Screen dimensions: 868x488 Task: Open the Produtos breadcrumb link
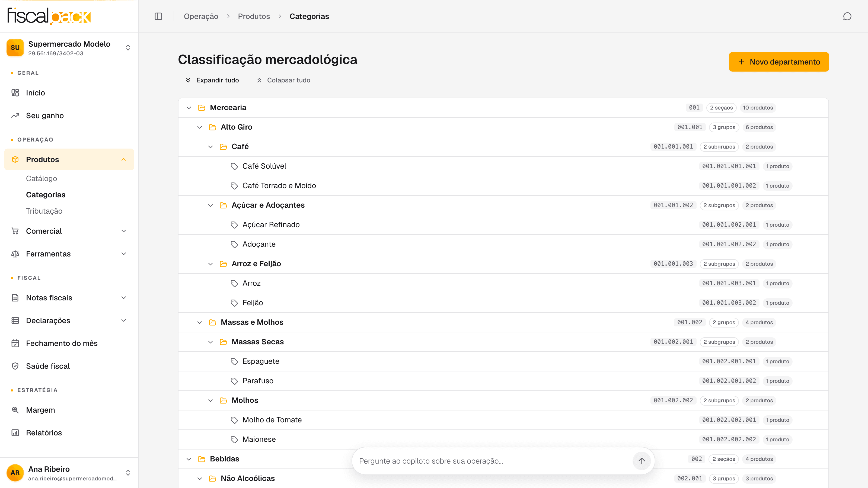pyautogui.click(x=254, y=16)
